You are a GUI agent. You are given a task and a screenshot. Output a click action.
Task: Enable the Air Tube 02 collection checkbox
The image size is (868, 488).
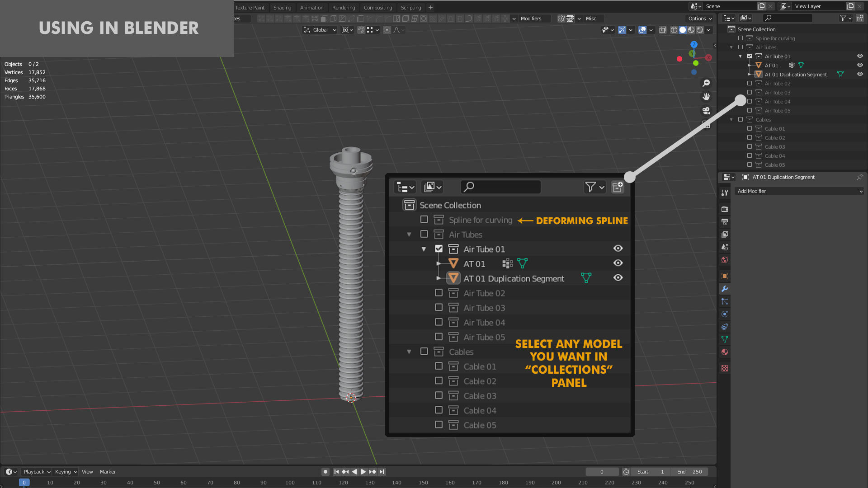pyautogui.click(x=750, y=84)
